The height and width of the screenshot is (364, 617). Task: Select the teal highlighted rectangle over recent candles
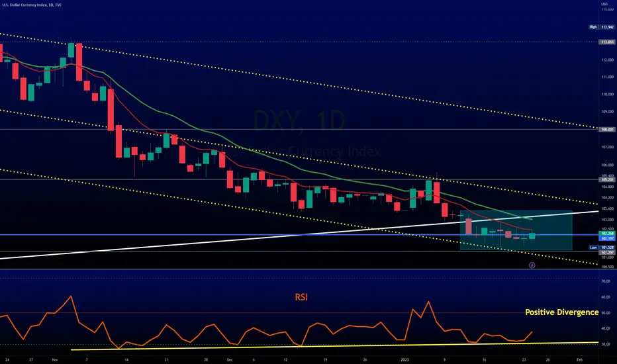516,230
